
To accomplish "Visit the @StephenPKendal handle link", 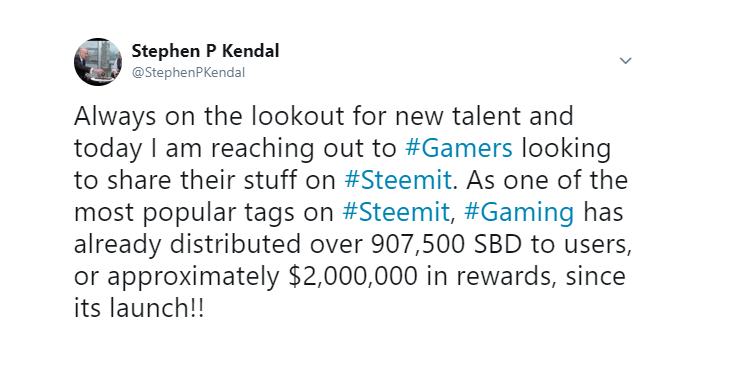I will coord(188,72).
